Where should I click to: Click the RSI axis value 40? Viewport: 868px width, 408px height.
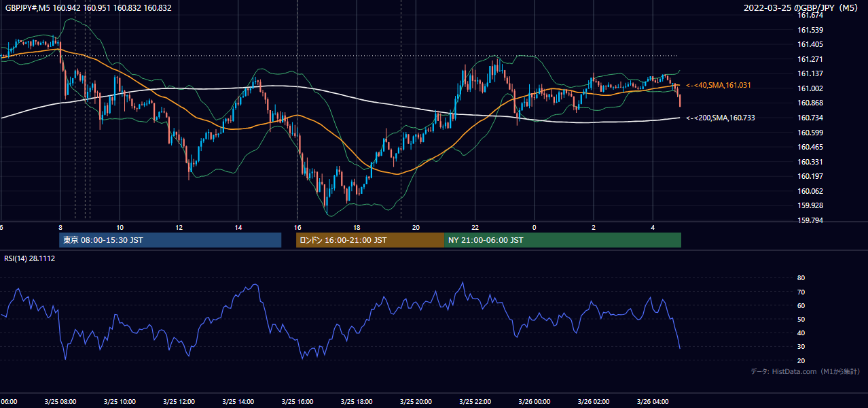[801, 333]
